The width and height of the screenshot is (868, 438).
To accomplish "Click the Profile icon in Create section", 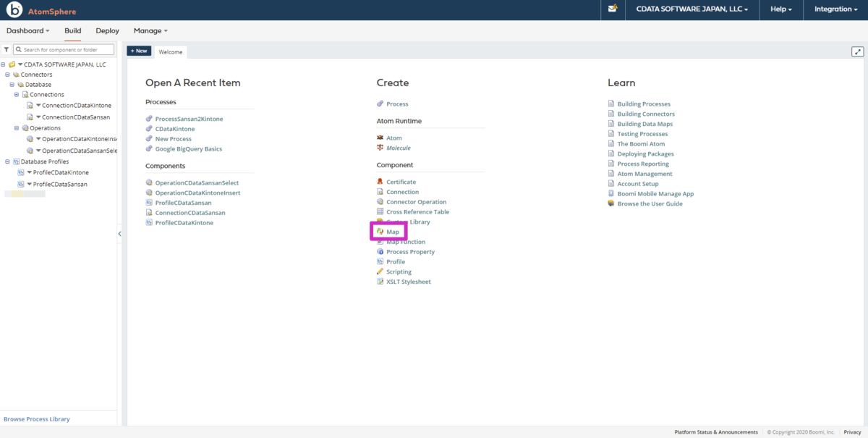I will point(380,261).
